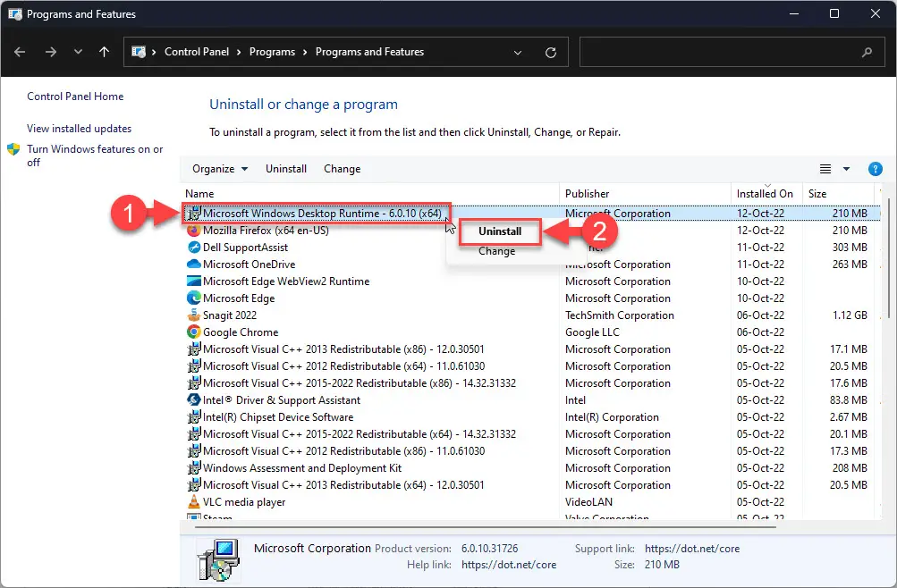Select the Google Chrome icon

pyautogui.click(x=194, y=332)
